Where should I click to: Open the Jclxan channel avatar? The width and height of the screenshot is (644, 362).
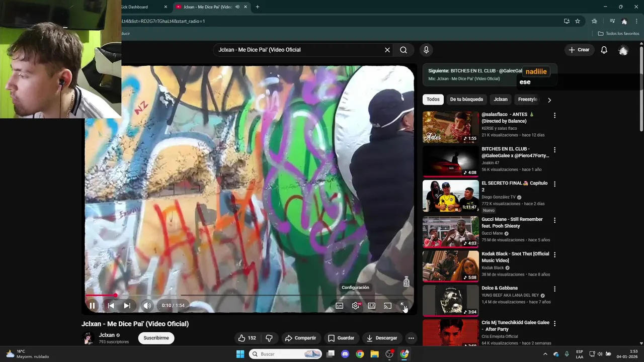(89, 338)
